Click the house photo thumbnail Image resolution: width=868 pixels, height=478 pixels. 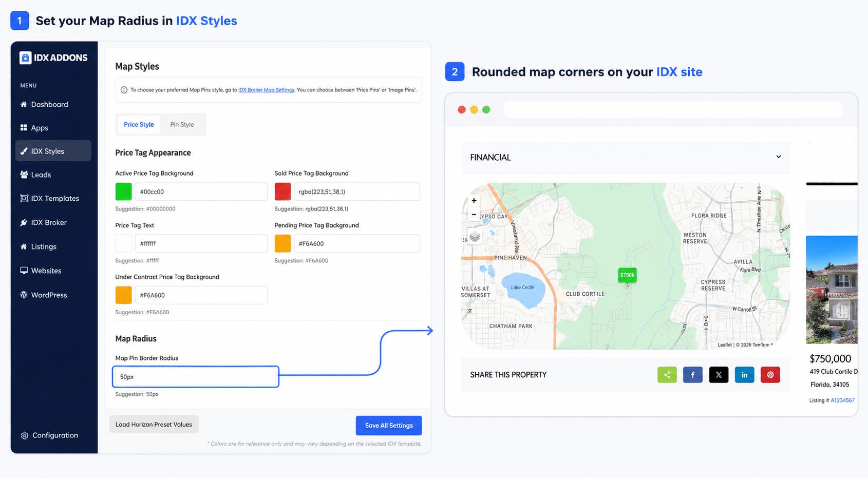point(832,290)
